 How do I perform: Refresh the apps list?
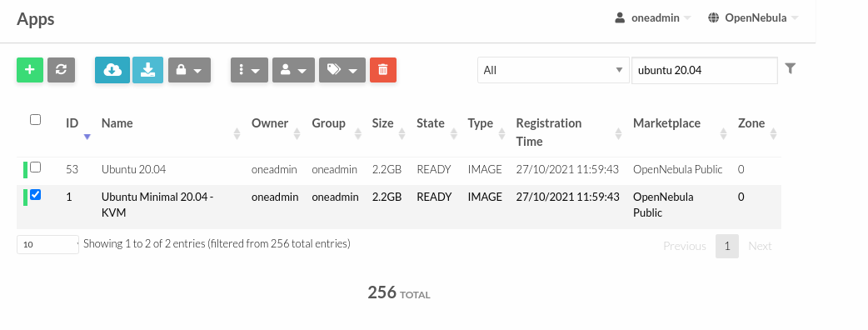pos(61,70)
